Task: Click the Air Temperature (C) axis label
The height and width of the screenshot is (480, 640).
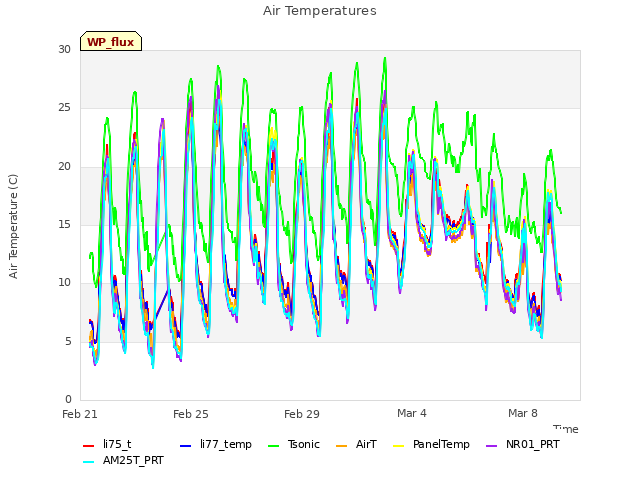Action: pyautogui.click(x=13, y=226)
